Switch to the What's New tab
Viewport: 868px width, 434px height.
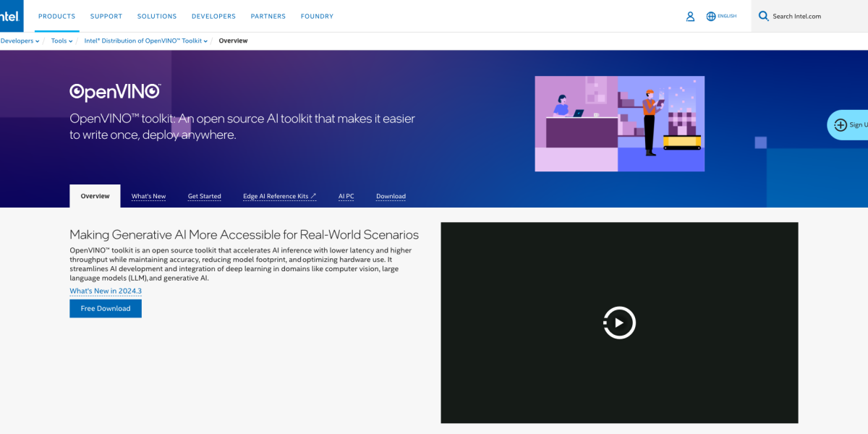148,196
